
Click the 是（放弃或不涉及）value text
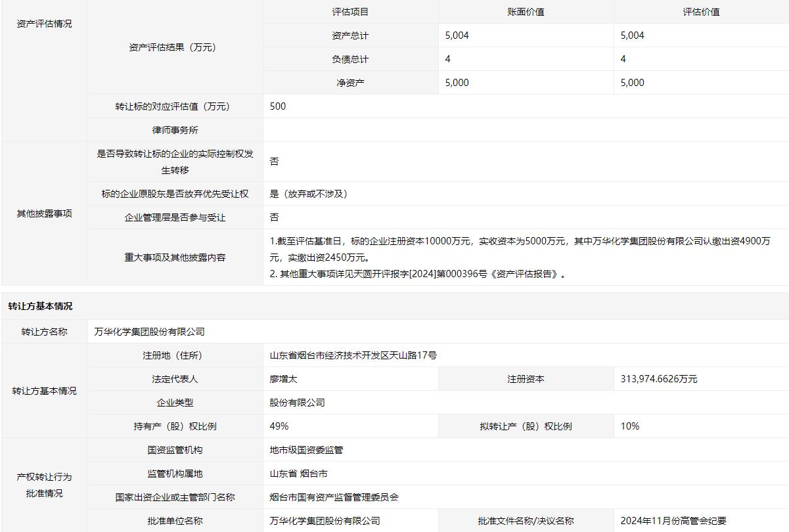click(x=309, y=194)
